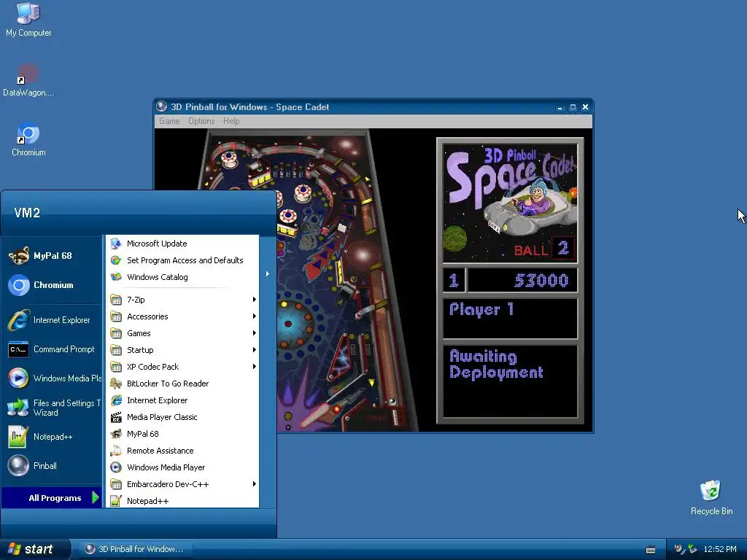747x560 pixels.
Task: Expand the 7-Zip program folder
Action: click(x=182, y=300)
